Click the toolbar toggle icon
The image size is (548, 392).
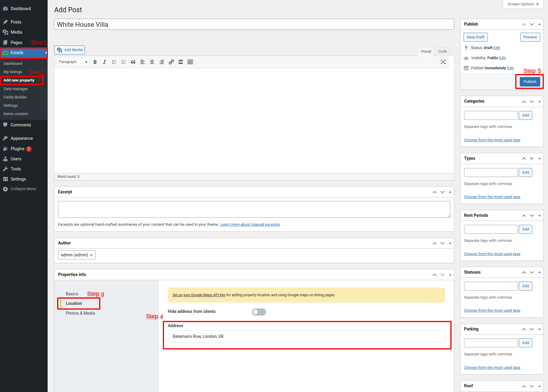(190, 62)
